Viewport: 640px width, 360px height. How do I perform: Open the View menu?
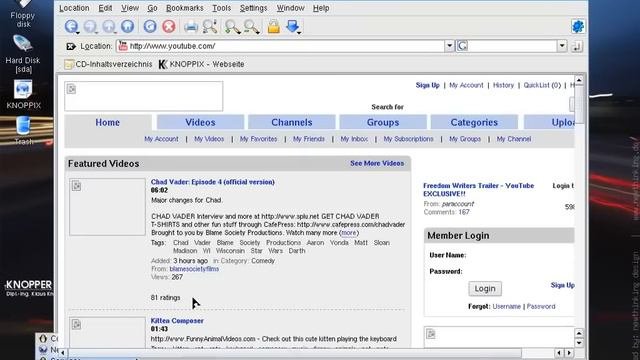pyautogui.click(x=130, y=8)
